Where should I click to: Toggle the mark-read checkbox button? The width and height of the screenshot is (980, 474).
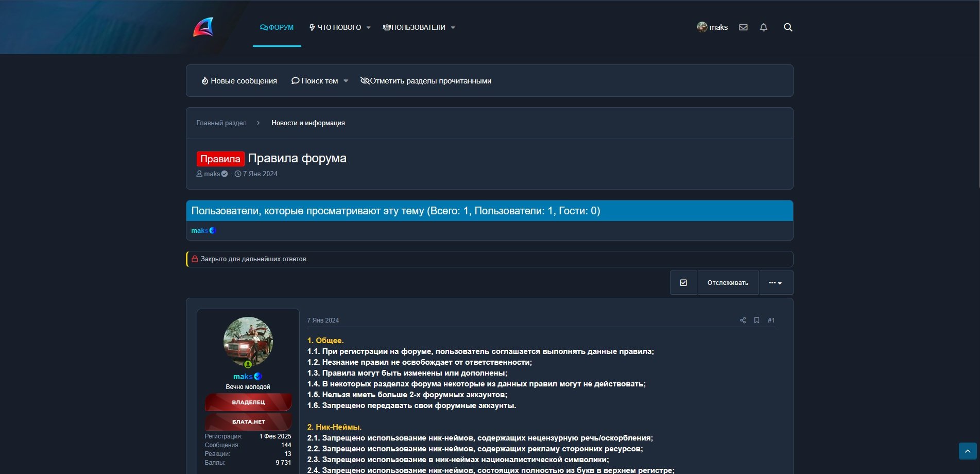[x=683, y=283]
